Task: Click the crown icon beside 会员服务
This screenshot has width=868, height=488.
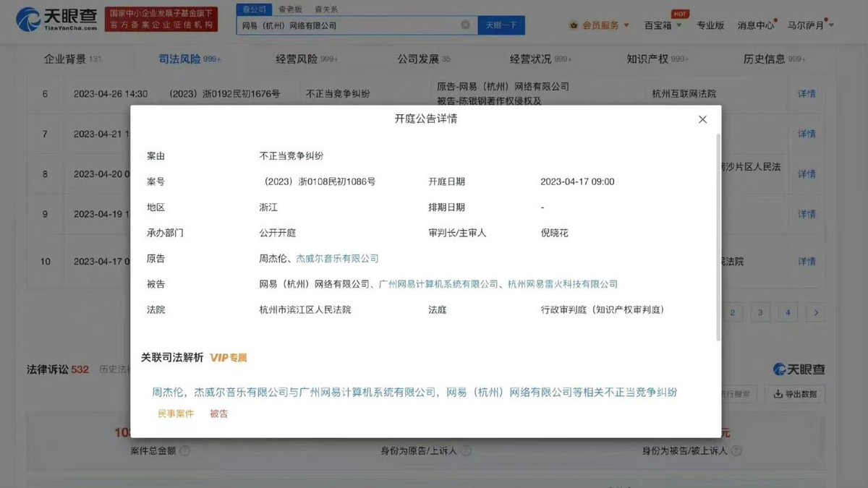Action: click(x=573, y=25)
